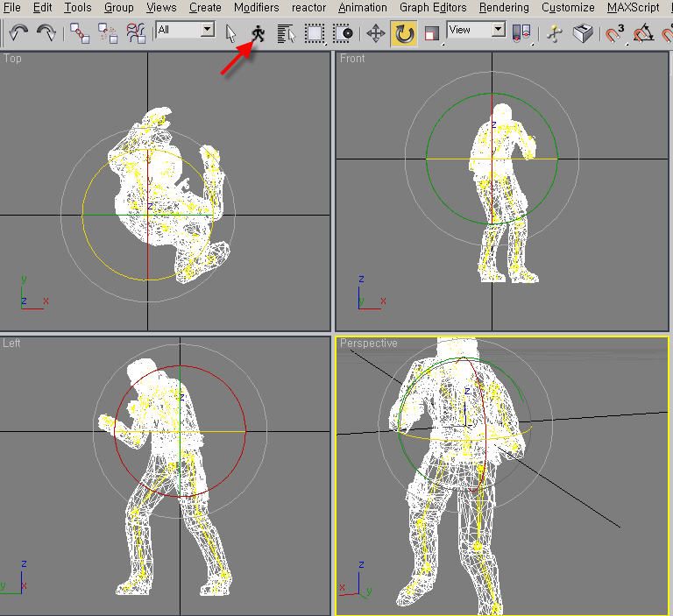673x616 pixels.
Task: Open Select by Name list icon
Action: point(287,33)
